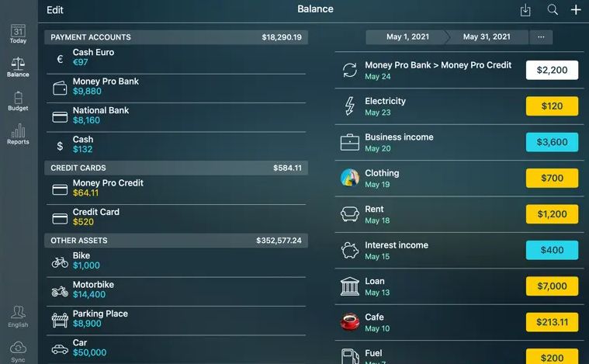Click the card icon beside Money Pro Credit
This screenshot has height=364, width=589.
tap(60, 189)
